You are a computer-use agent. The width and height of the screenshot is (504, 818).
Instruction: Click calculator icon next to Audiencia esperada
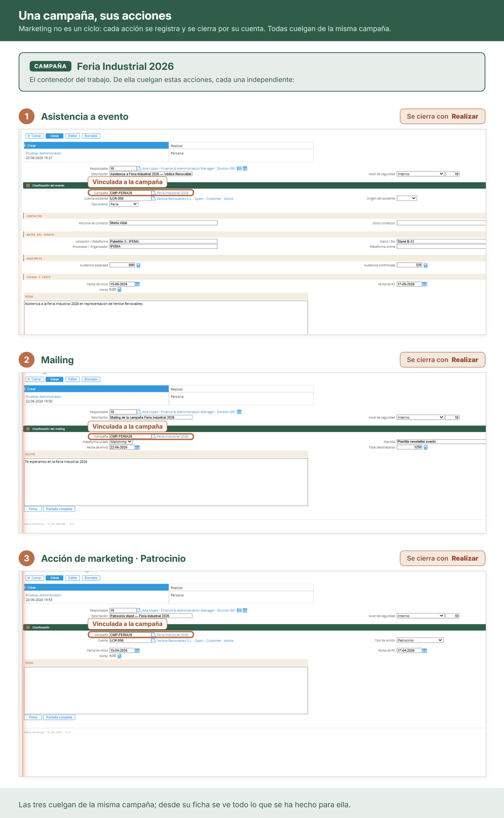[139, 265]
